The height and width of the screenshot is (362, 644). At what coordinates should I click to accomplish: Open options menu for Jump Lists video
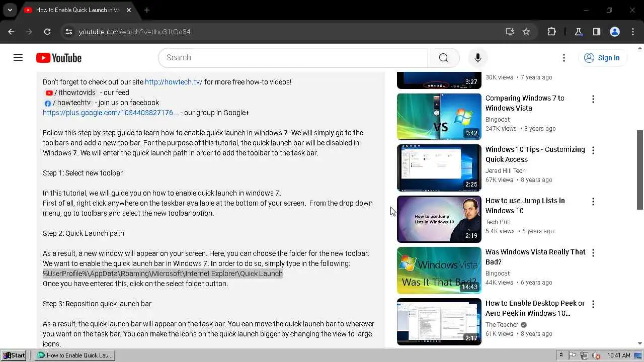click(593, 202)
